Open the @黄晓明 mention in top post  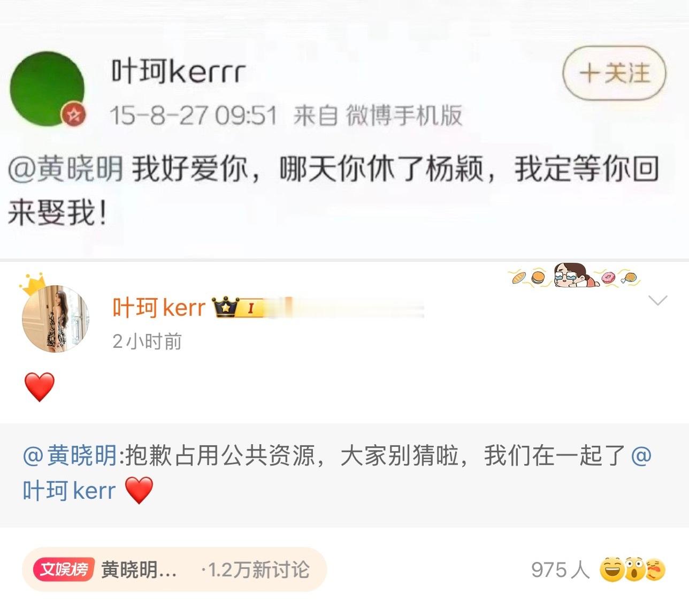65,170
